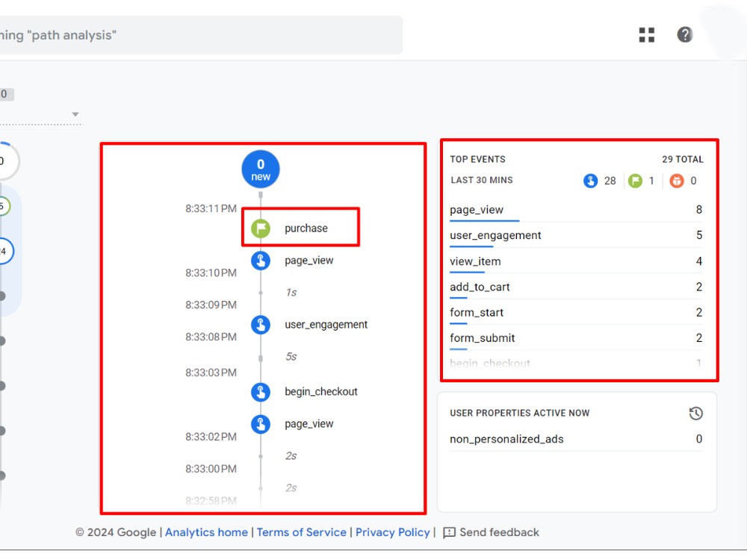
Task: Click the page_view event icon at 8:33:10 PM
Action: click(x=261, y=261)
